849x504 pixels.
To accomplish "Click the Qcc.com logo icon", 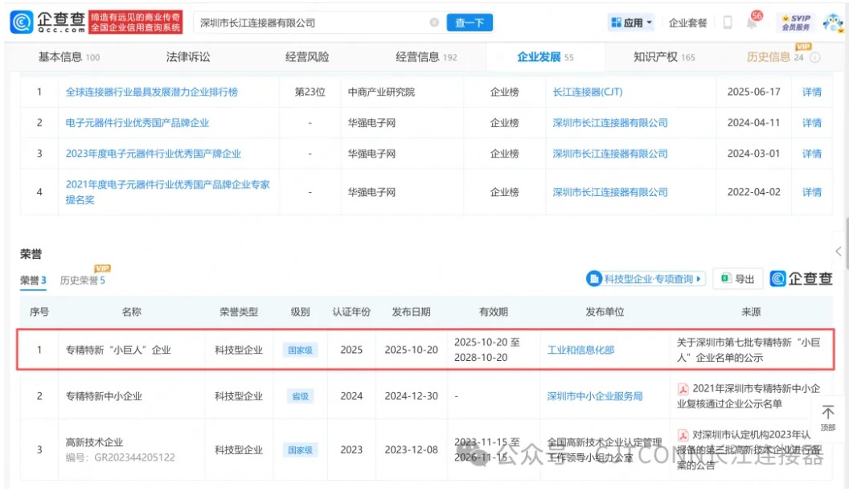I will (22, 23).
